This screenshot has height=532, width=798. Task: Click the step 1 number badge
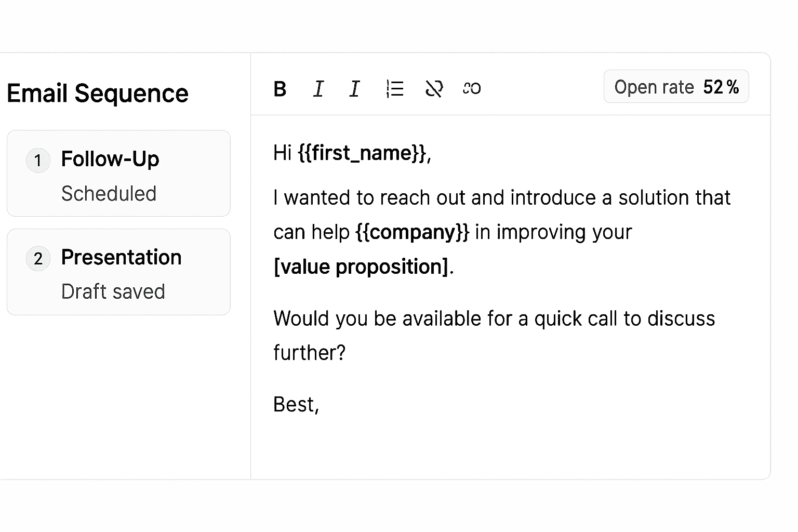tap(38, 160)
